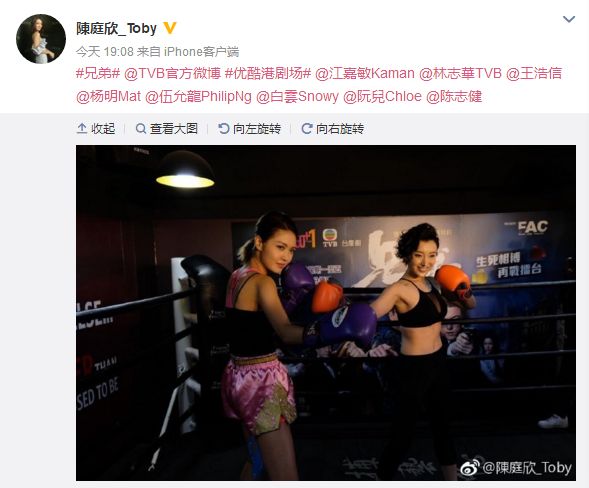Click the gold verified V badge
The image size is (589, 488).
click(x=170, y=28)
